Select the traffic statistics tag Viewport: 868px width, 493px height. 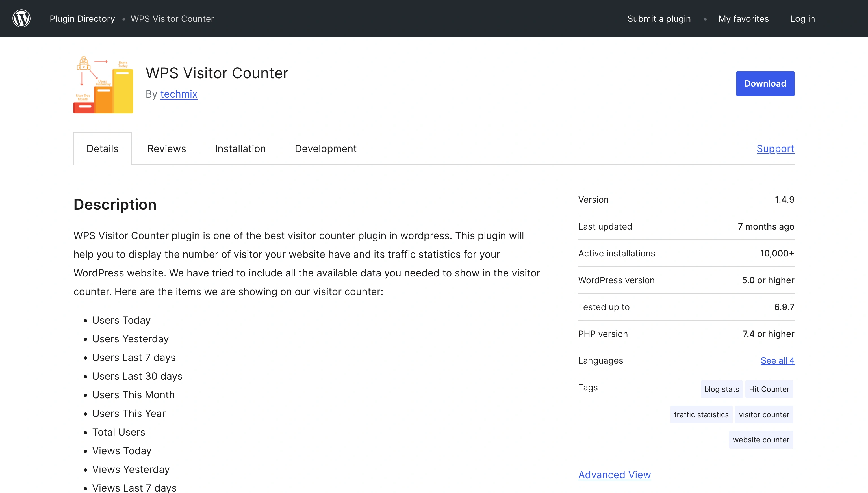tap(701, 414)
